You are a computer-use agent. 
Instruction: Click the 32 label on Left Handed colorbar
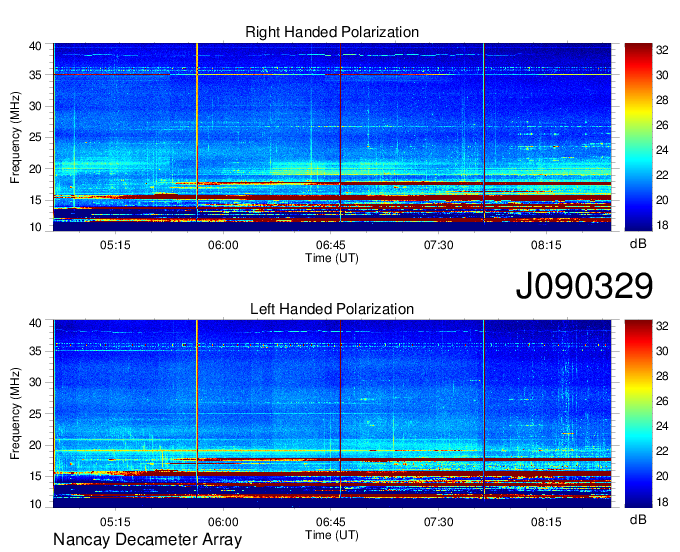coord(662,326)
